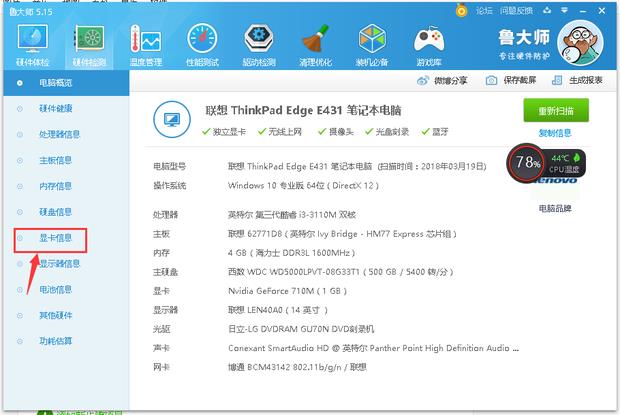The width and height of the screenshot is (620, 415).
Task: Launch the 游戏库 game controller icon
Action: coord(429,42)
